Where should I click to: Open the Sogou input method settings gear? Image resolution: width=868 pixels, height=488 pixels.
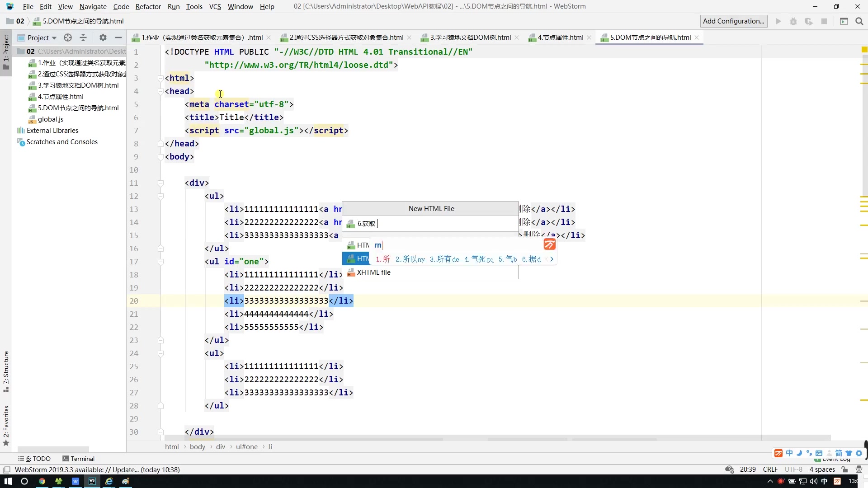pos(859,453)
